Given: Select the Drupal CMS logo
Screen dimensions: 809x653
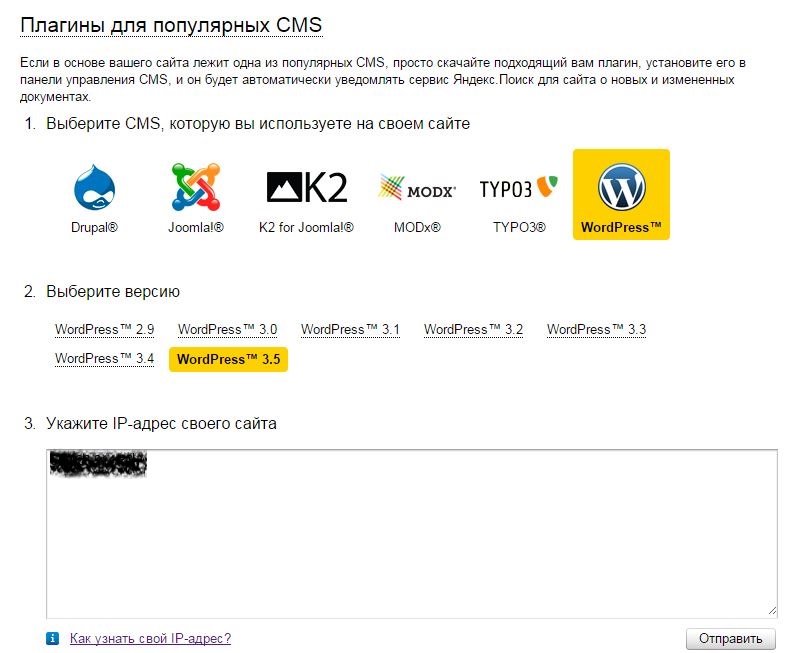Looking at the screenshot, I should tap(95, 187).
